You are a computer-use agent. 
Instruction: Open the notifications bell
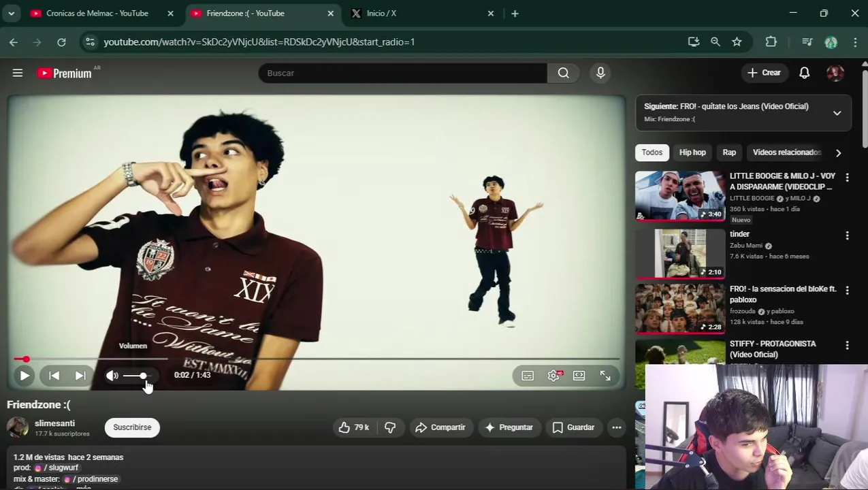tap(804, 73)
